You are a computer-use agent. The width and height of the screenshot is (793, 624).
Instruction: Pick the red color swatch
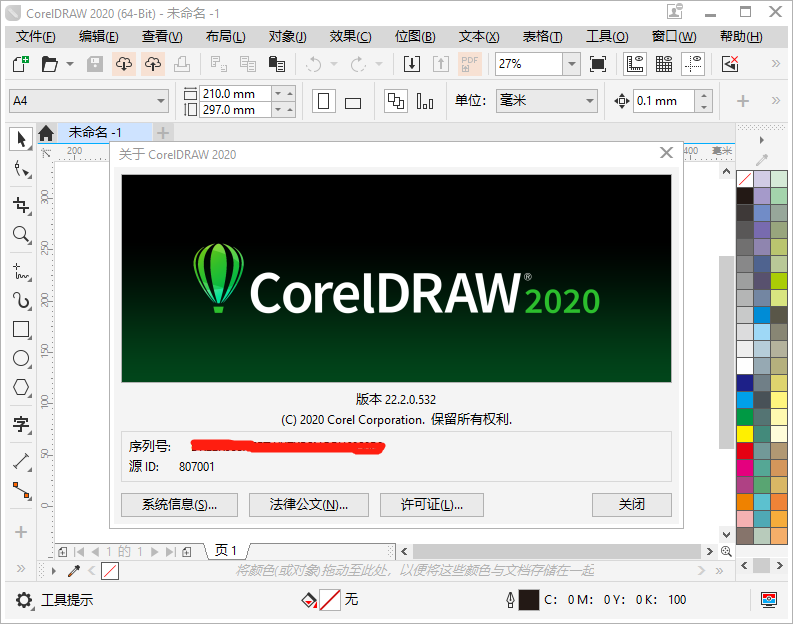pyautogui.click(x=744, y=451)
